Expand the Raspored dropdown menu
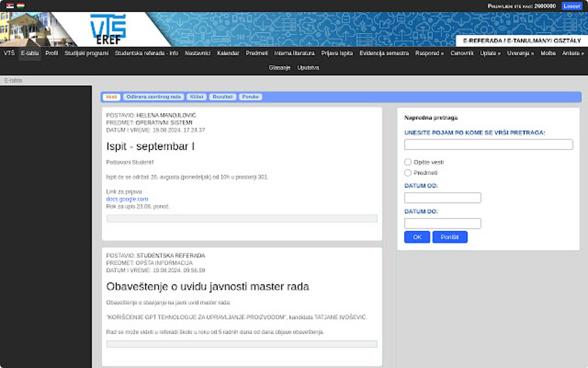The image size is (588, 368). pyautogui.click(x=429, y=53)
